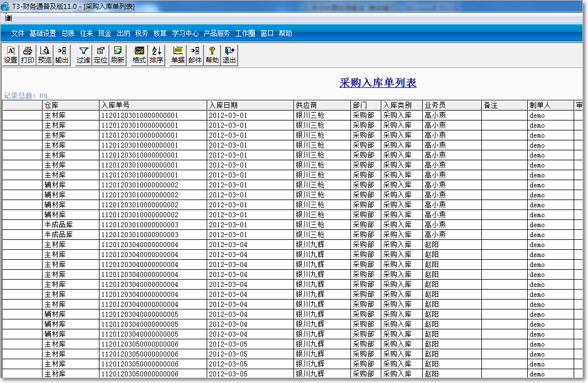Open the 格式 (Format) toolbar icon
This screenshot has height=383, width=588.
click(x=139, y=55)
